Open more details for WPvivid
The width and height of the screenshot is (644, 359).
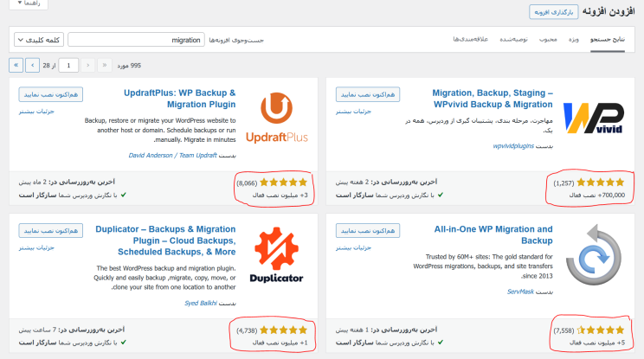pyautogui.click(x=353, y=112)
